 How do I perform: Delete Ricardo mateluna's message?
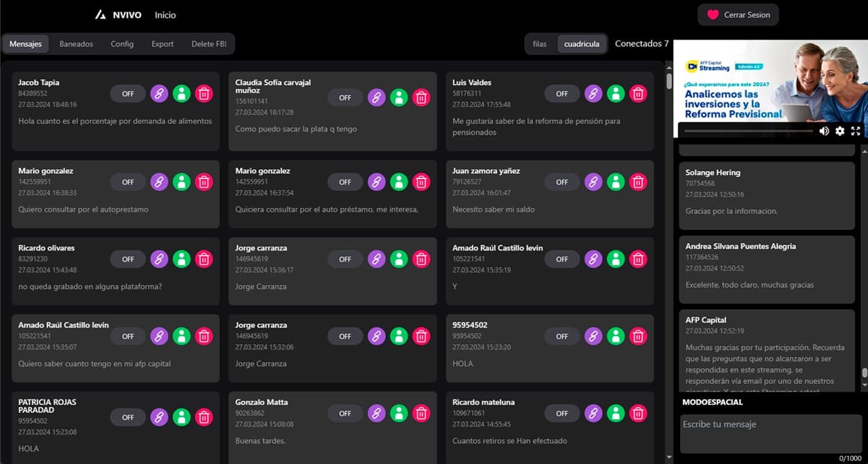(x=638, y=413)
